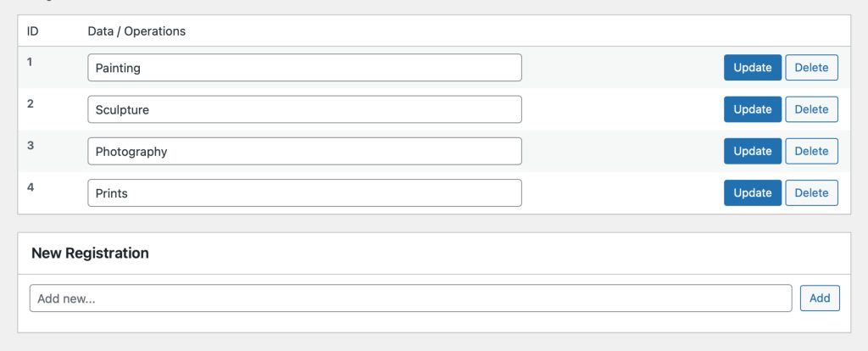Click the ID number 1 cell

click(31, 62)
